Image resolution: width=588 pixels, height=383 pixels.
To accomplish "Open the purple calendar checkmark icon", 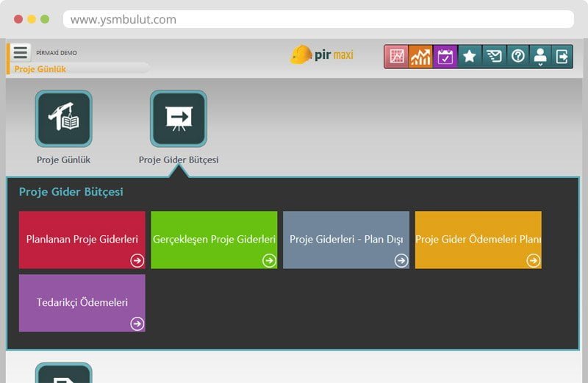I will 445,57.
